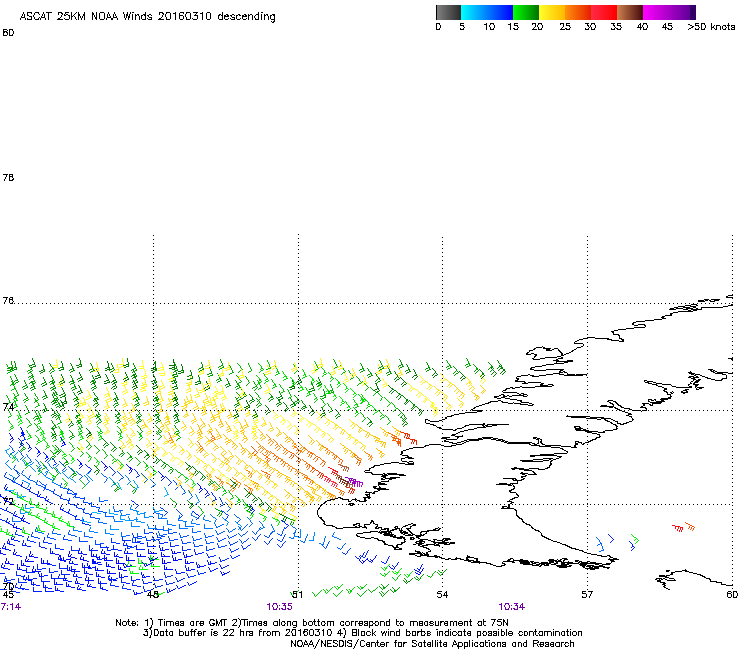Viewport: 740px width, 650px height.
Task: Click the 48 longitude axis label
Action: (x=152, y=595)
